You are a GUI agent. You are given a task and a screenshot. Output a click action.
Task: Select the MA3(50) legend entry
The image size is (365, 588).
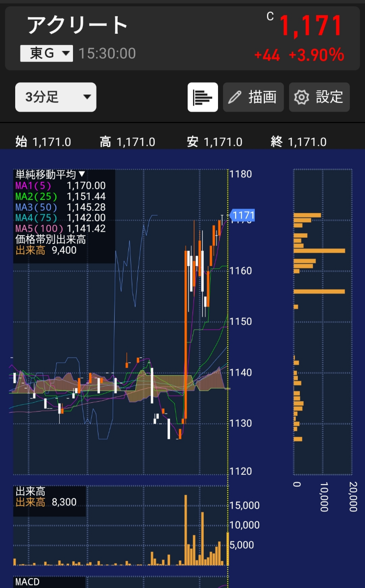coord(36,207)
